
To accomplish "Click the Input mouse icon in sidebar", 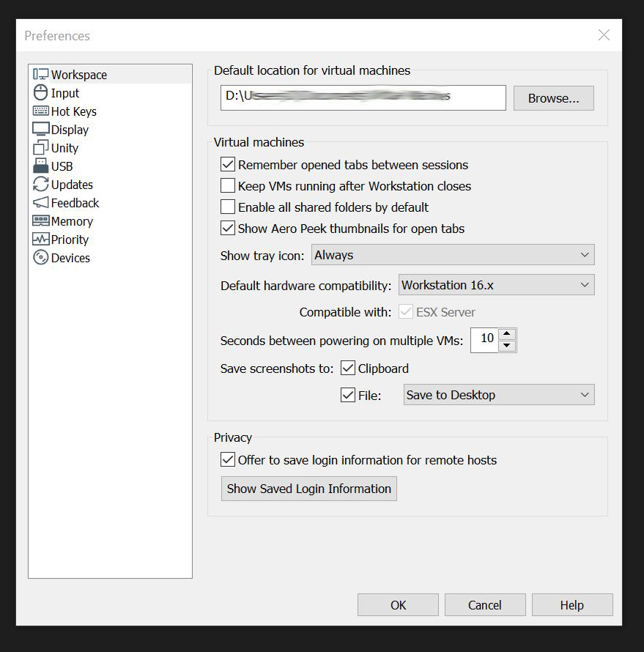I will tap(40, 93).
